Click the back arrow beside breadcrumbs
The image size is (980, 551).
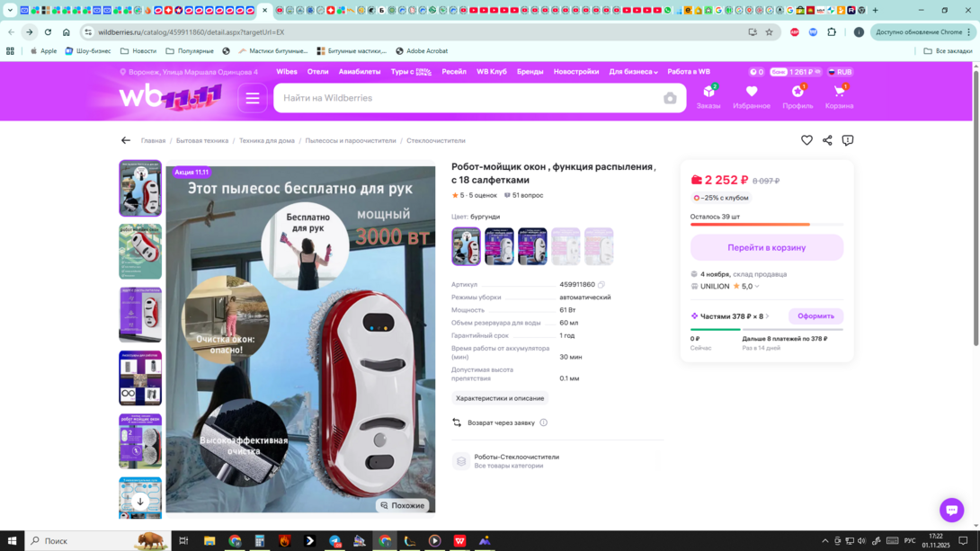[126, 140]
